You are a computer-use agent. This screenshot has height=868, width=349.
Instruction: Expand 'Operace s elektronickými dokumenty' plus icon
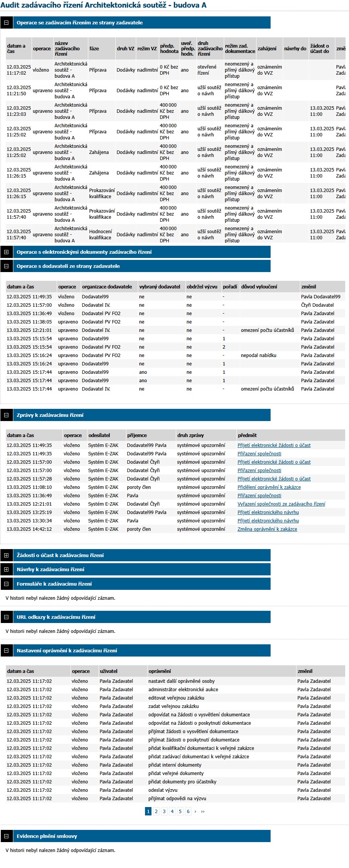tap(6, 252)
